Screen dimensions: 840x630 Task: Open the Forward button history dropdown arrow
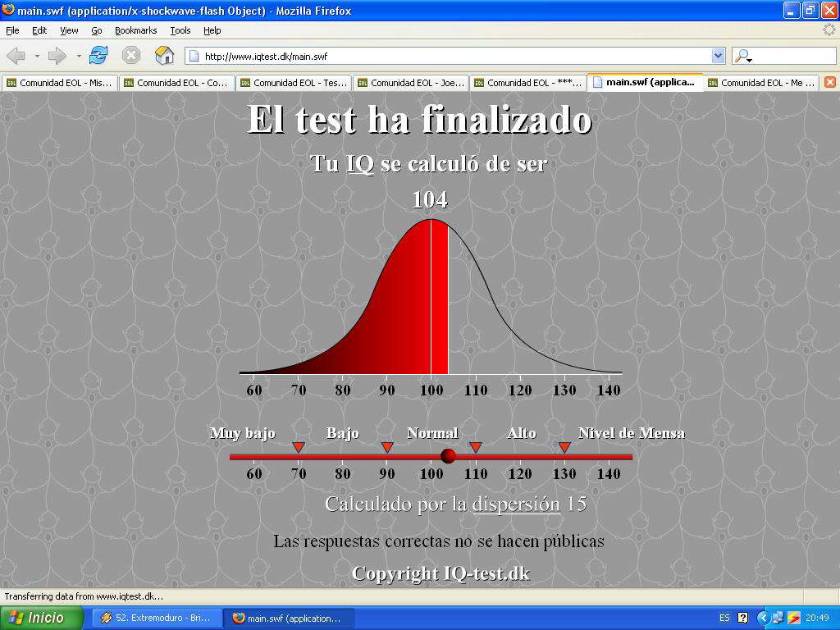coord(79,56)
